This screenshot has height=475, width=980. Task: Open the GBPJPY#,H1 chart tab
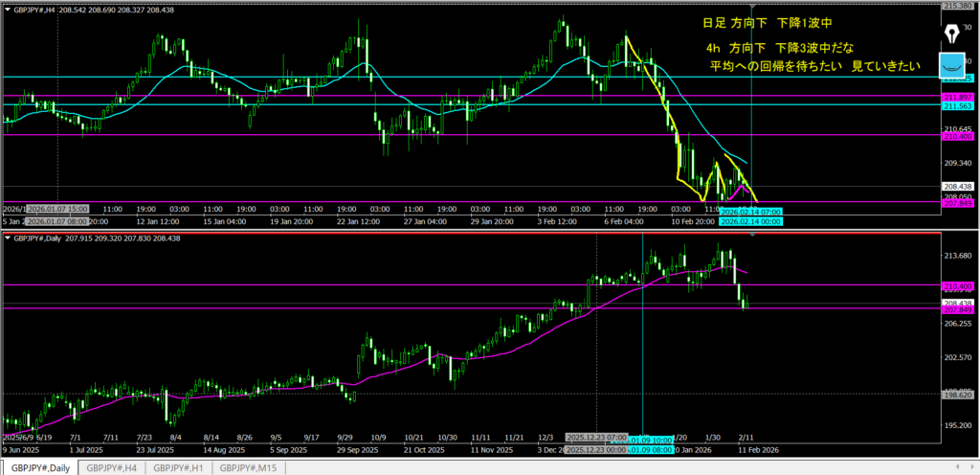point(178,467)
